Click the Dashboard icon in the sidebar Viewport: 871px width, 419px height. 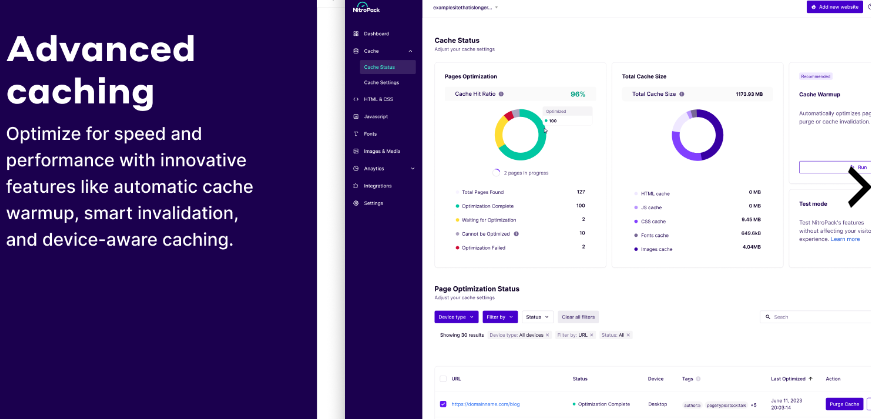tap(356, 34)
